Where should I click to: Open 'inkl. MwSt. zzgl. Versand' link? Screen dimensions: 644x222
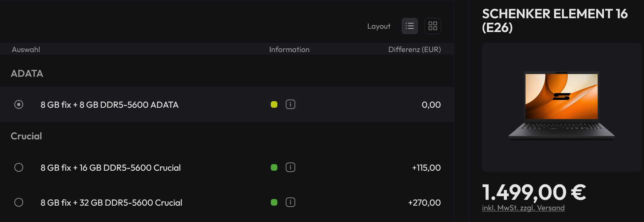pos(523,208)
